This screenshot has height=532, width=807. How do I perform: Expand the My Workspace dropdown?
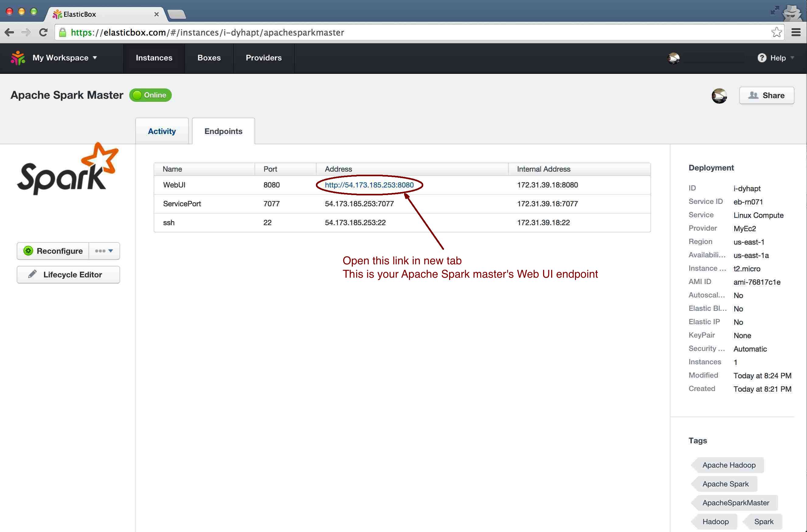coord(64,58)
